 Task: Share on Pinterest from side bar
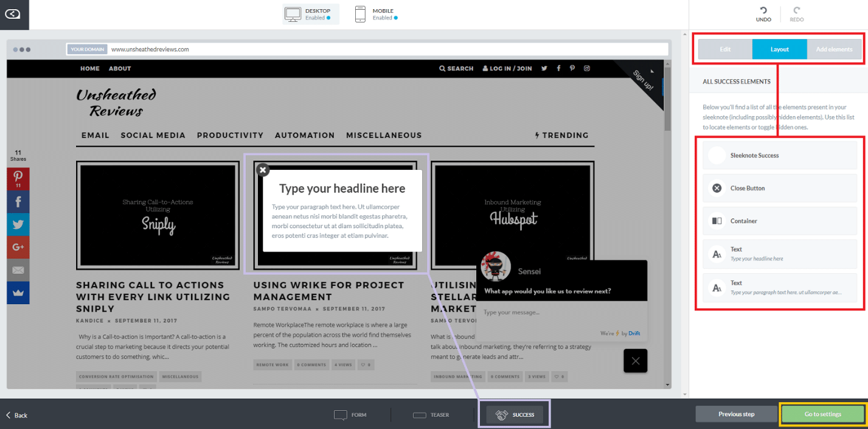[x=18, y=179]
